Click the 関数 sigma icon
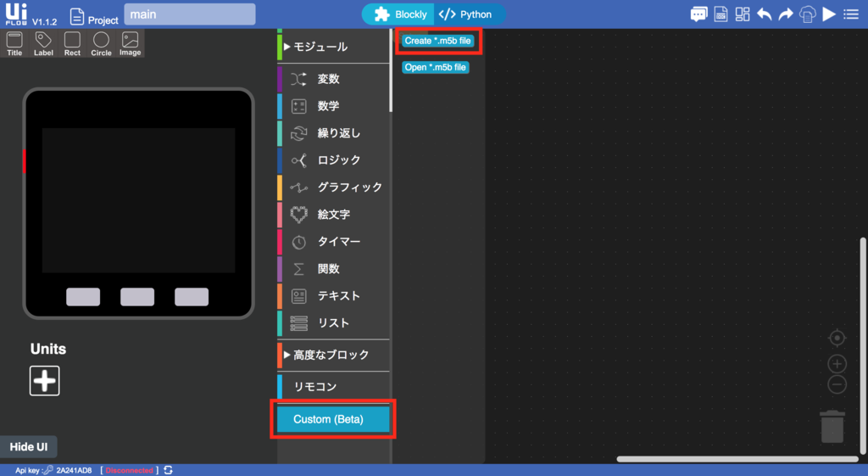The width and height of the screenshot is (868, 476). pyautogui.click(x=299, y=269)
